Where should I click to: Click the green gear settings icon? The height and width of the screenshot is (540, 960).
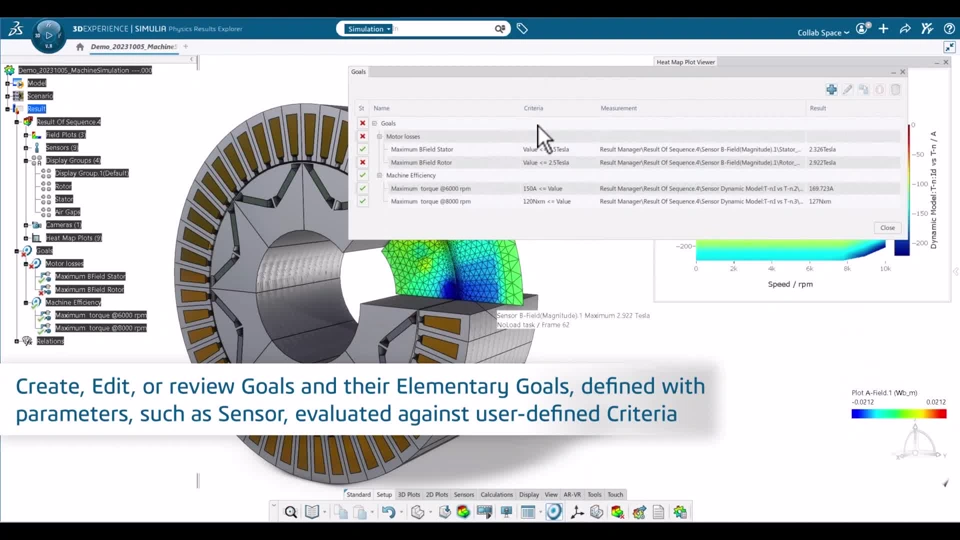(680, 512)
